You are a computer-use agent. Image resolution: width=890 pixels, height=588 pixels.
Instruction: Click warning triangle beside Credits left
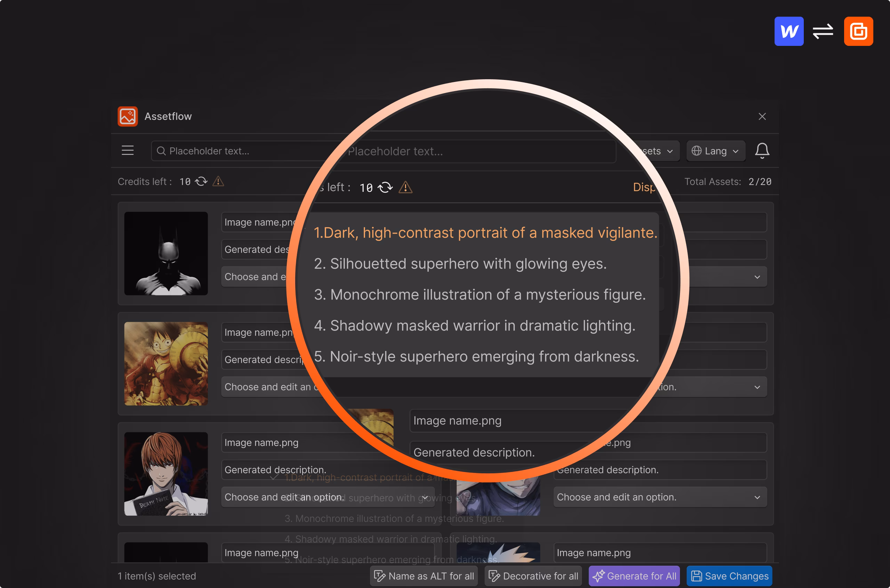[x=218, y=181]
